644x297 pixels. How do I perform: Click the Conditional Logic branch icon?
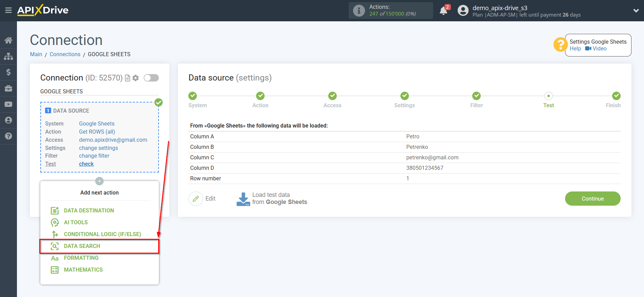tap(55, 234)
